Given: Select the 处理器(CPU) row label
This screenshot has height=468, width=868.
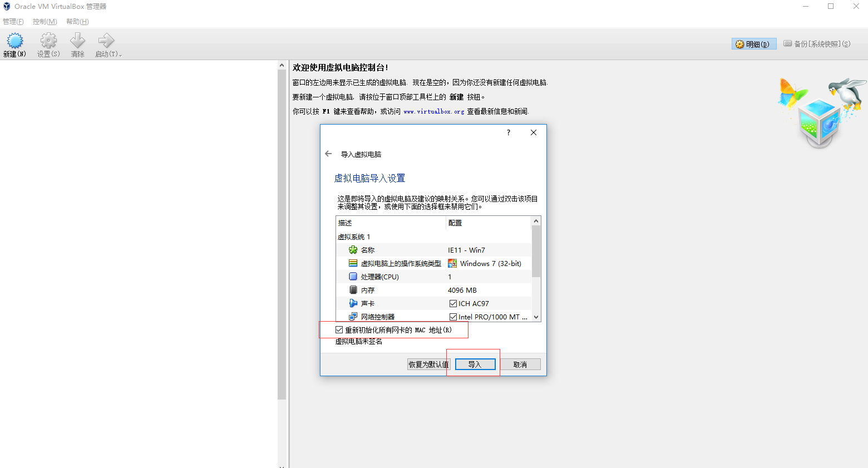Looking at the screenshot, I should (380, 277).
